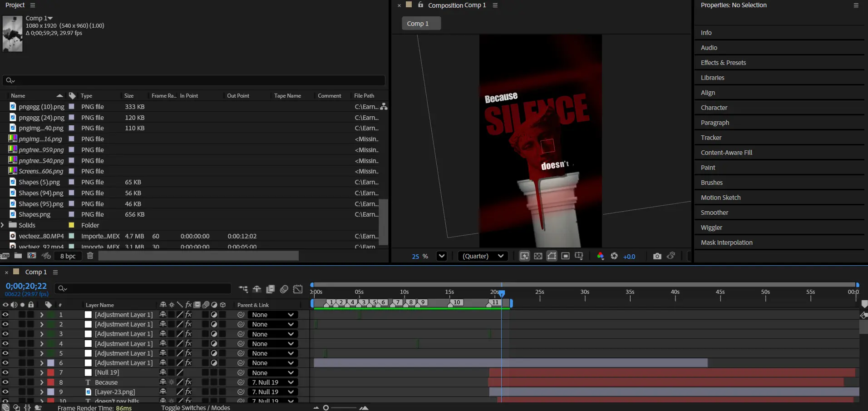Open the Character panel

pos(714,108)
